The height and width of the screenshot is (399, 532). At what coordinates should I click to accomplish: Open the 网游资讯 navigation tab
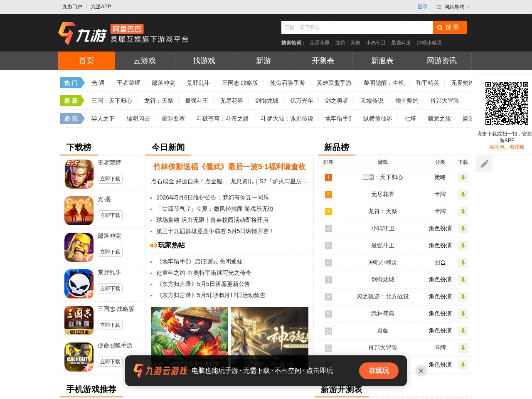coord(442,61)
